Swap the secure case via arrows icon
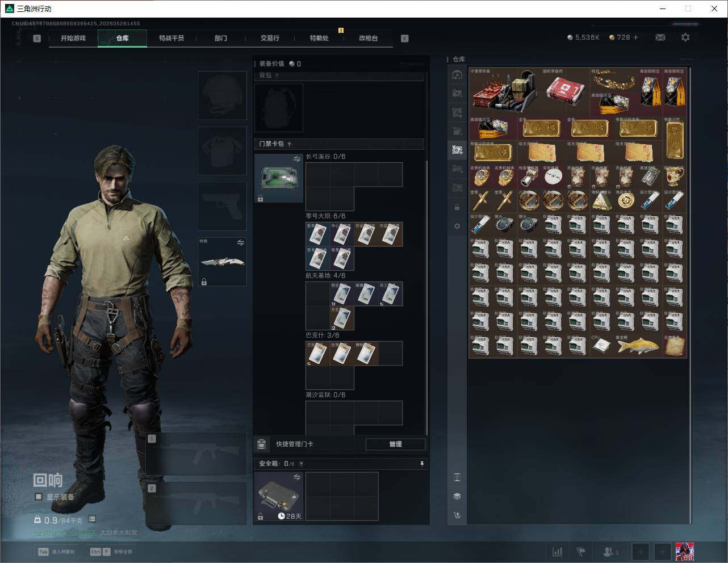This screenshot has width=728, height=563. coord(296,478)
